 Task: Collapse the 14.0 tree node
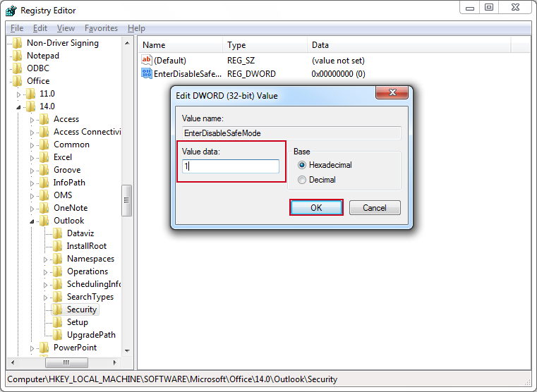[19, 107]
